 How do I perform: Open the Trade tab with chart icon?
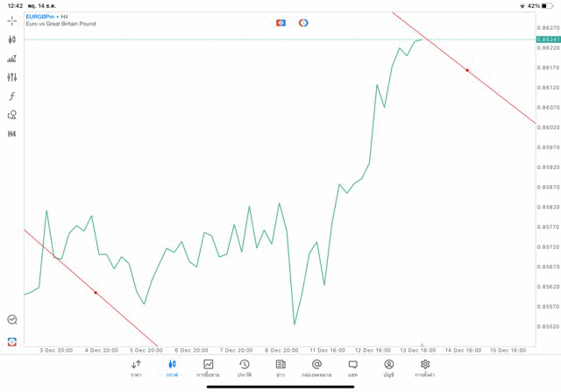point(208,367)
